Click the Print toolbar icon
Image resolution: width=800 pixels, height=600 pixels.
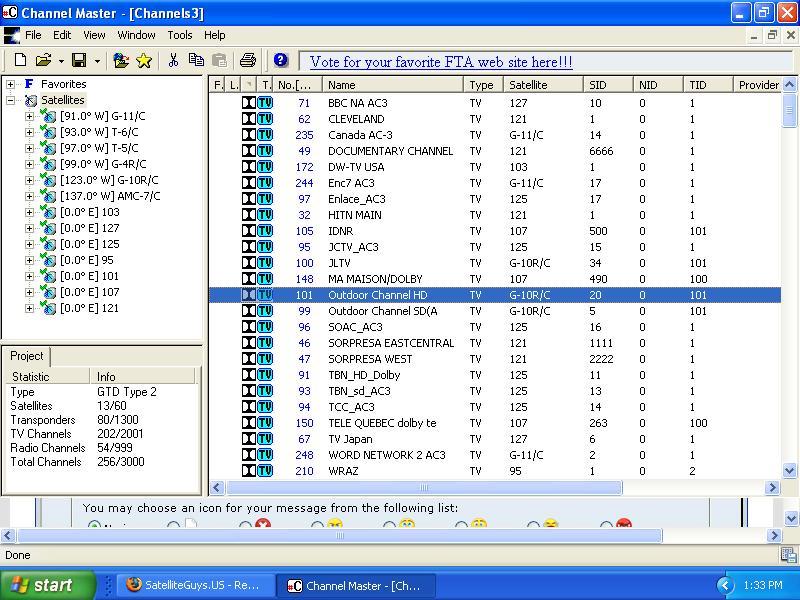[248, 60]
